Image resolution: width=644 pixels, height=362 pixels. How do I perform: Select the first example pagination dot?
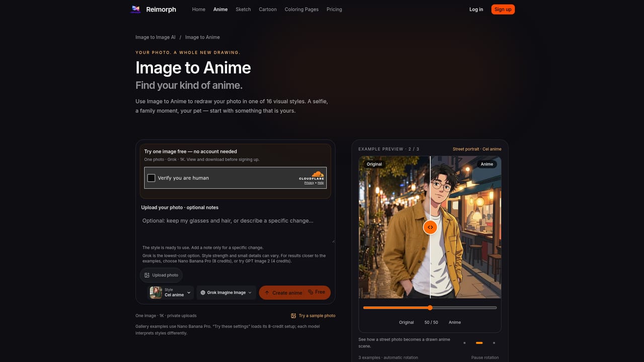[464, 343]
